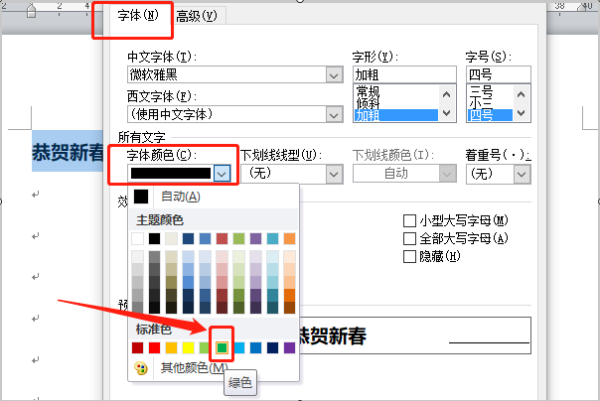The width and height of the screenshot is (600, 401).
Task: Open the 字体颜色 dropdown arrow
Action: pyautogui.click(x=222, y=174)
